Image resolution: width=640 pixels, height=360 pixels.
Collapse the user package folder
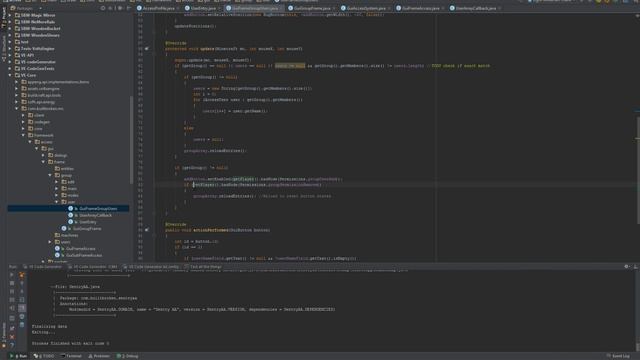[x=57, y=202]
